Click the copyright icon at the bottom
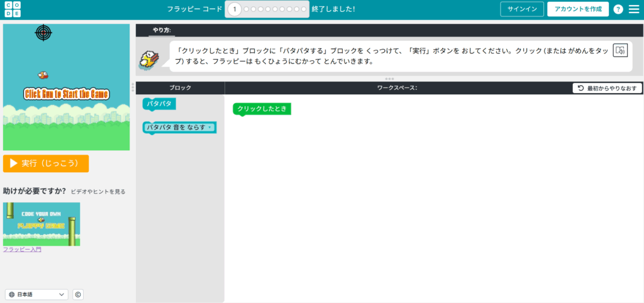This screenshot has height=303, width=644. [x=78, y=294]
